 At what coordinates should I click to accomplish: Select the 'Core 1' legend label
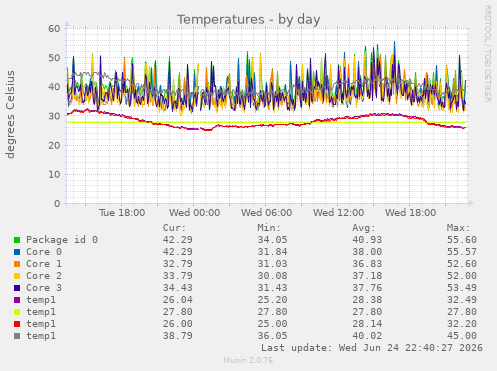point(44,264)
